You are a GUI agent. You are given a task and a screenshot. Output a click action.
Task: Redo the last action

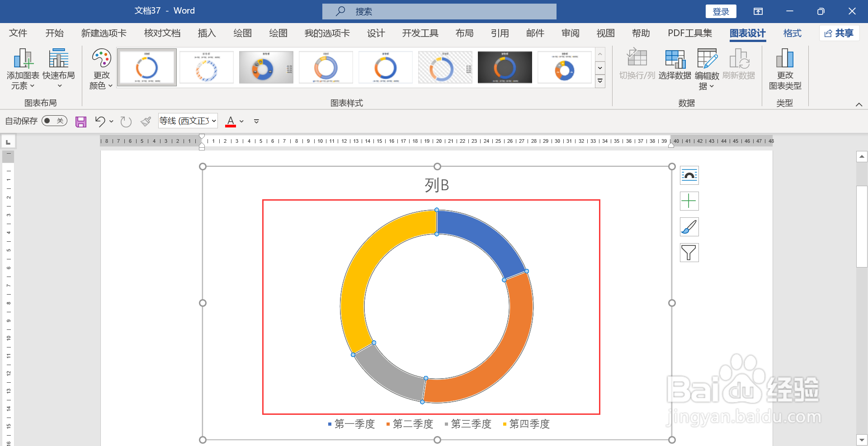126,122
